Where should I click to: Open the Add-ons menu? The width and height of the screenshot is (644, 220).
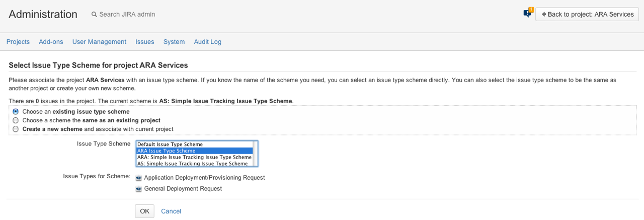pos(51,42)
